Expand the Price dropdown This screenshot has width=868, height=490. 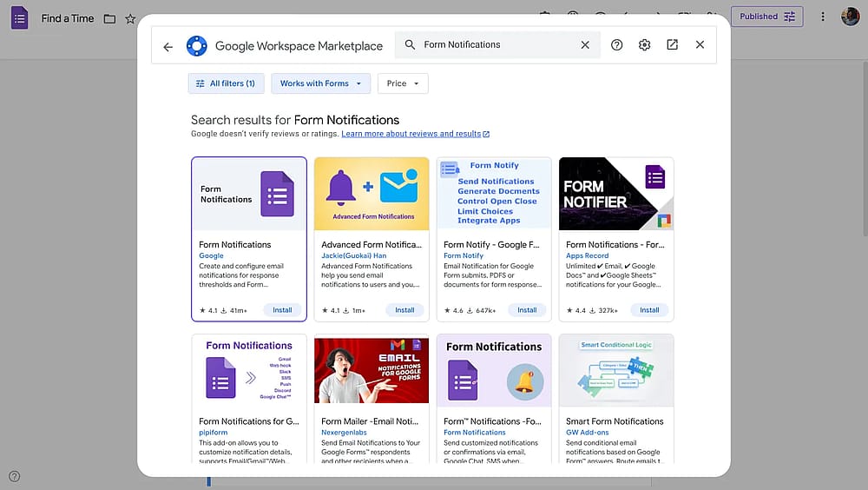point(403,83)
